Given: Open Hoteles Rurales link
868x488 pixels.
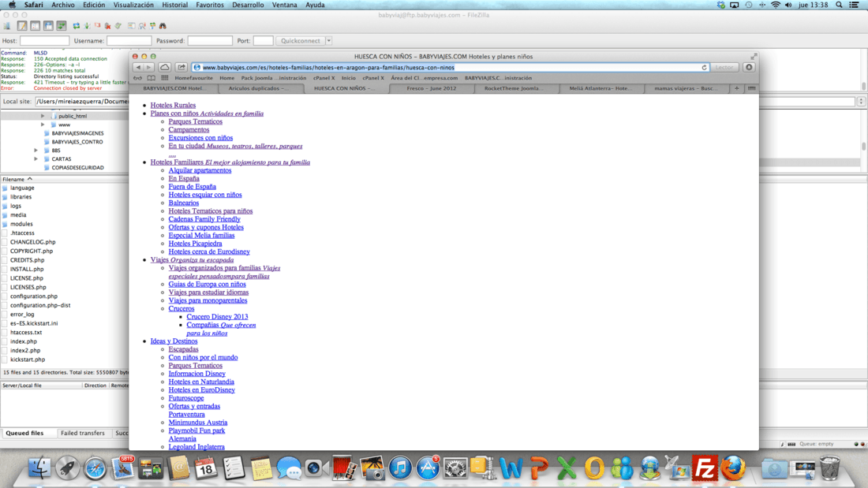Looking at the screenshot, I should (x=173, y=105).
